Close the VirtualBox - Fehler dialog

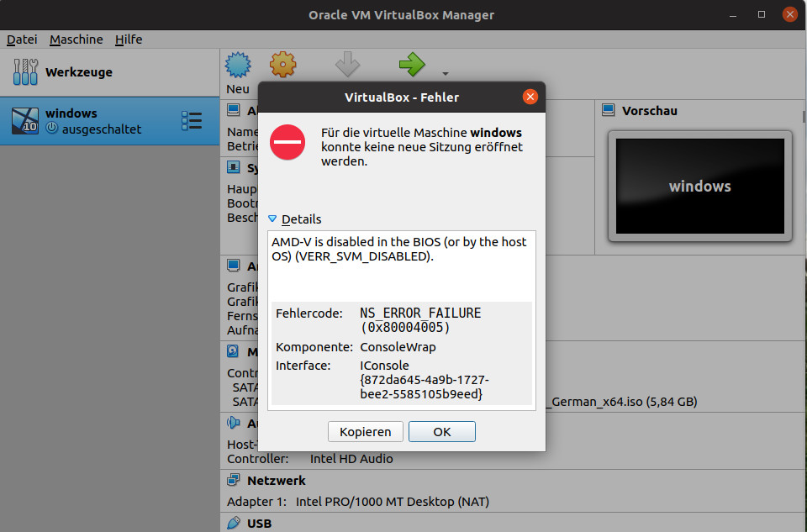(x=530, y=97)
